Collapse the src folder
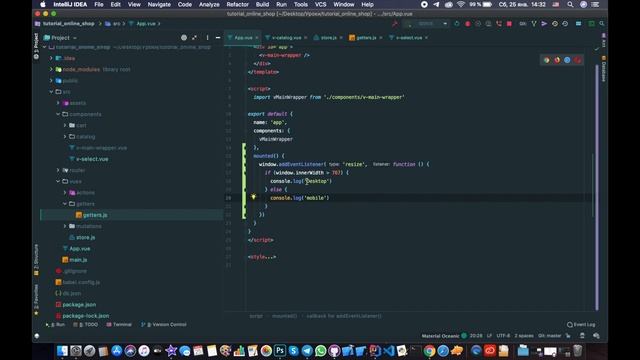This screenshot has height=360, width=640. click(x=51, y=92)
